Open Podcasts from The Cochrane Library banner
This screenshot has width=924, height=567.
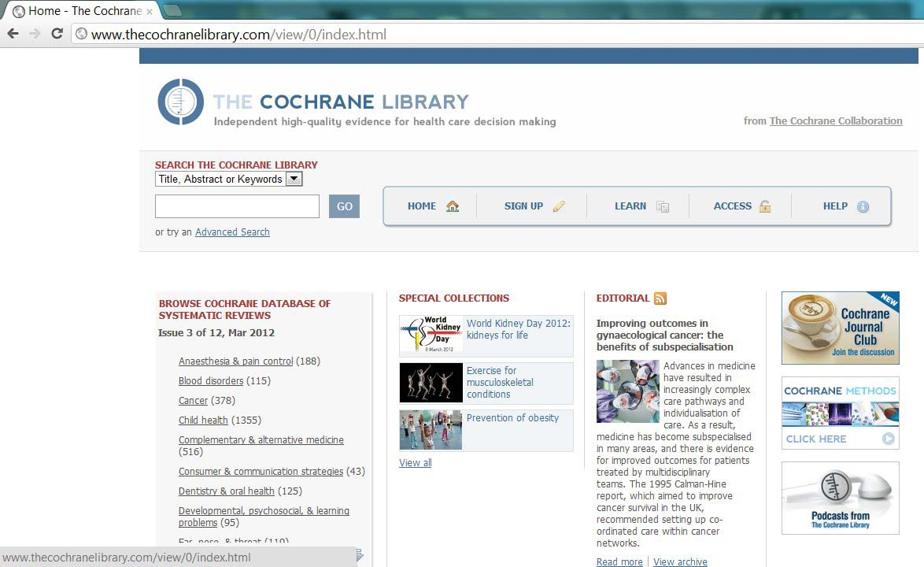coord(841,498)
